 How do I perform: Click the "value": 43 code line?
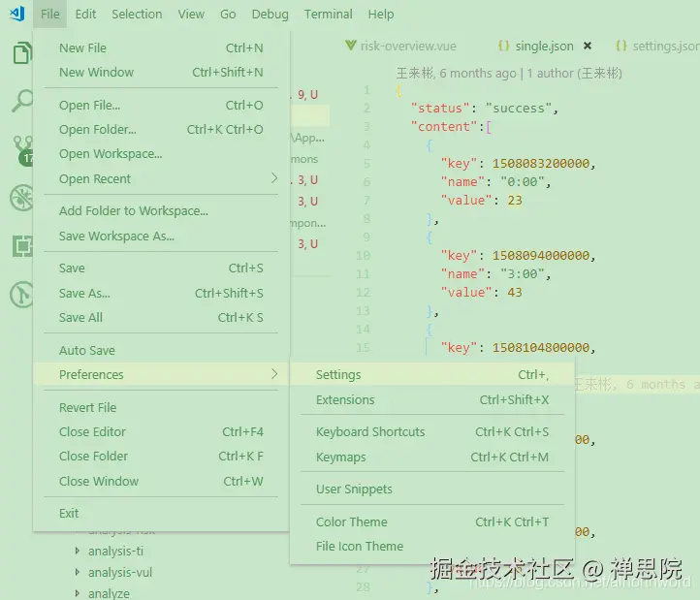pos(481,292)
